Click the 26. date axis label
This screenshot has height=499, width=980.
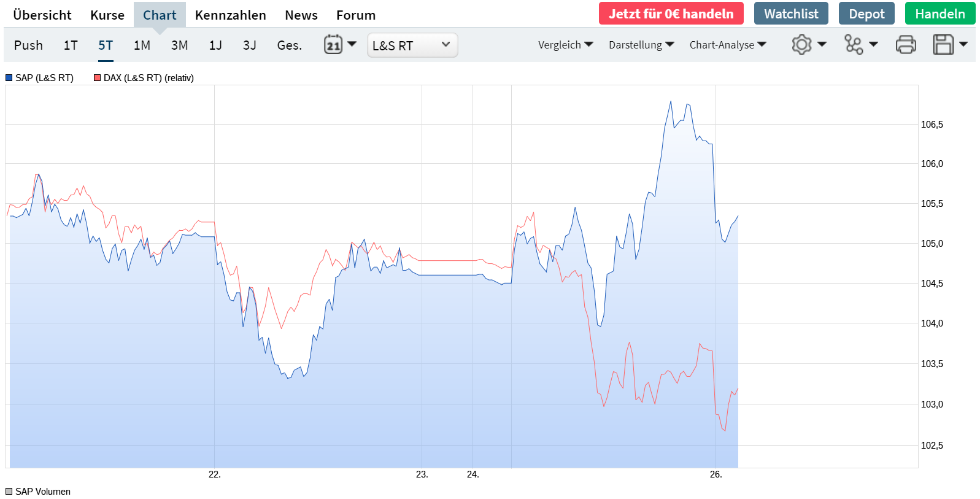point(716,474)
